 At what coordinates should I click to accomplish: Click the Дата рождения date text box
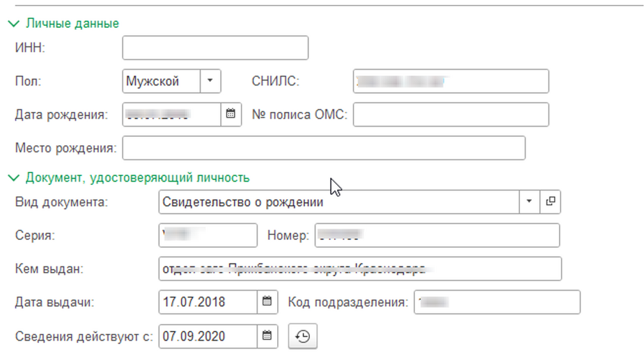point(171,115)
